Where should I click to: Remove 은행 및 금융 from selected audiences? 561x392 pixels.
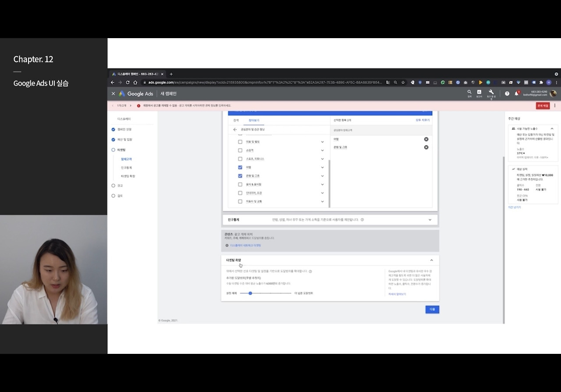coord(426,147)
